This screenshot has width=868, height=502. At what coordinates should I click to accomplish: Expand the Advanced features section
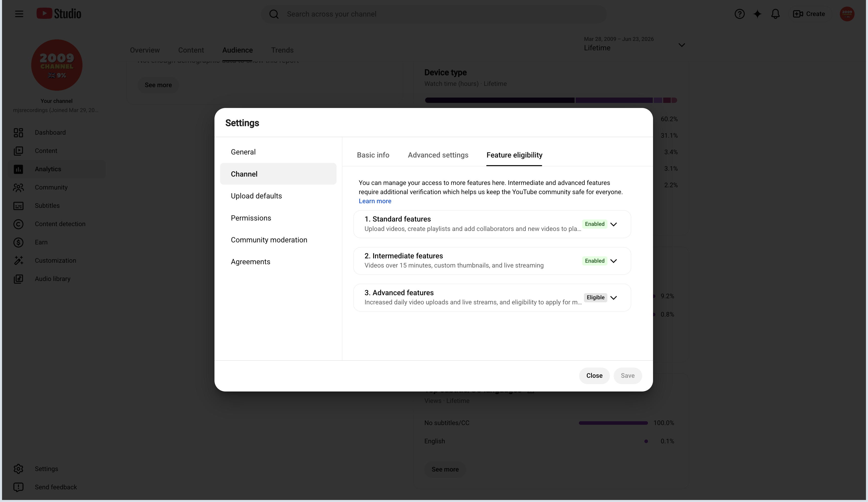[613, 297]
